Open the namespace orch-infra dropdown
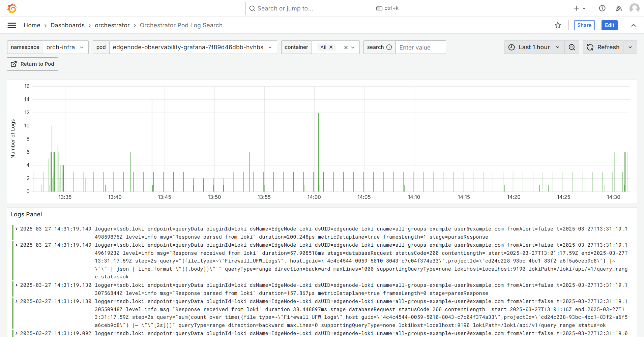 coord(65,47)
